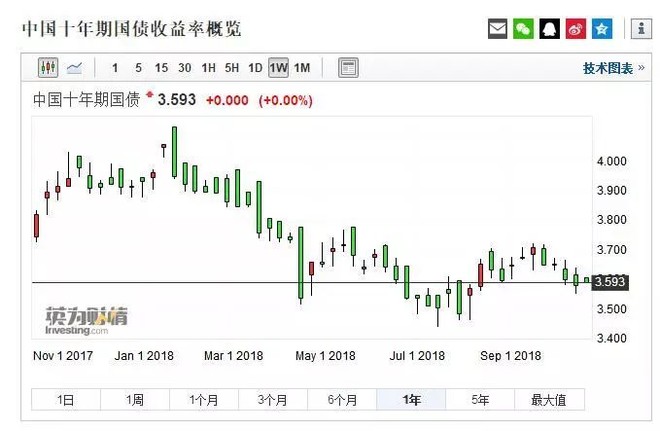Select the 1W interval toggle

click(x=278, y=68)
